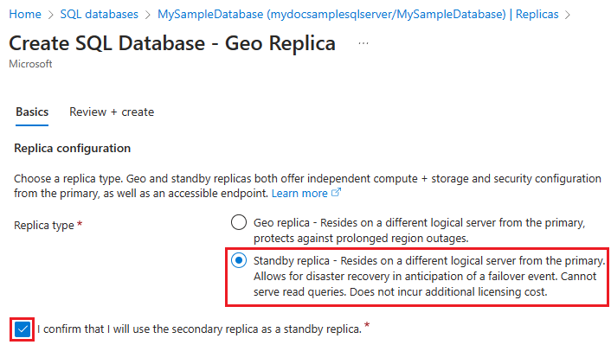
Task: Click the chevron after SQL databases breadcrumb
Action: coord(148,15)
